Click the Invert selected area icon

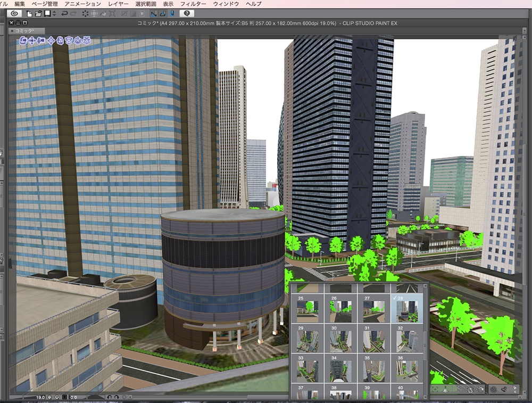tap(133, 14)
